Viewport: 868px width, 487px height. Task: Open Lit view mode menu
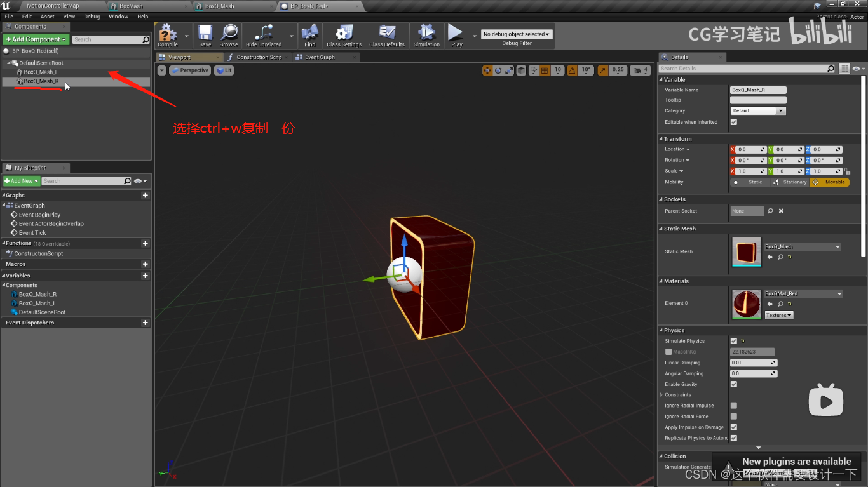[x=224, y=70]
